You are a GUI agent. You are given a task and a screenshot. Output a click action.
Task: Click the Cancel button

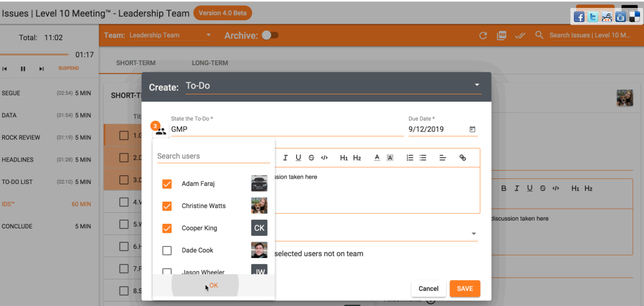(x=428, y=289)
